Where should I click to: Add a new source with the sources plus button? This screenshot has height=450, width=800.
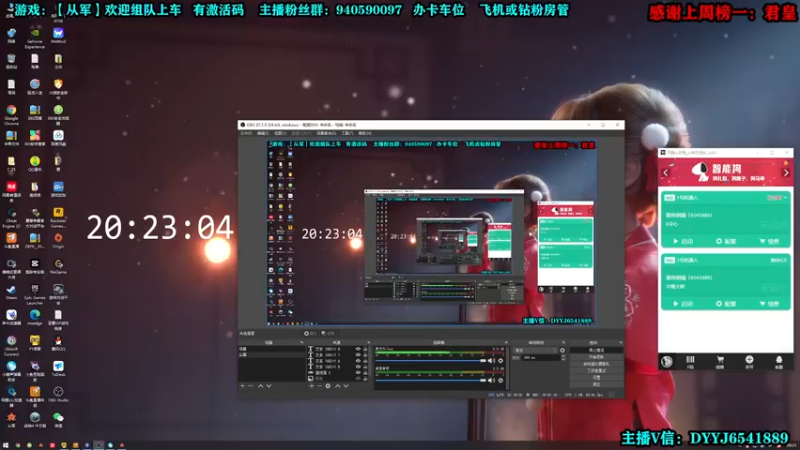click(311, 386)
